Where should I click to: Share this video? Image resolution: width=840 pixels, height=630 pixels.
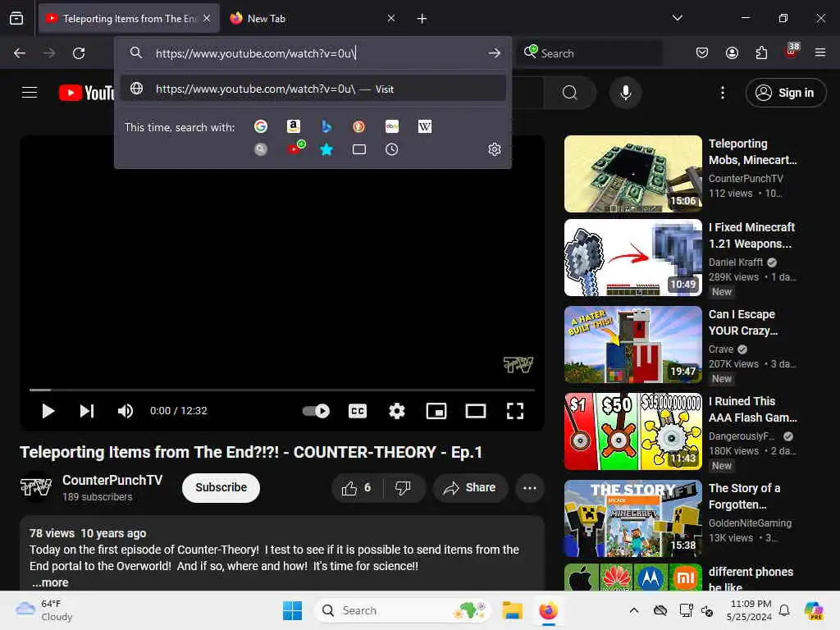[x=470, y=488]
